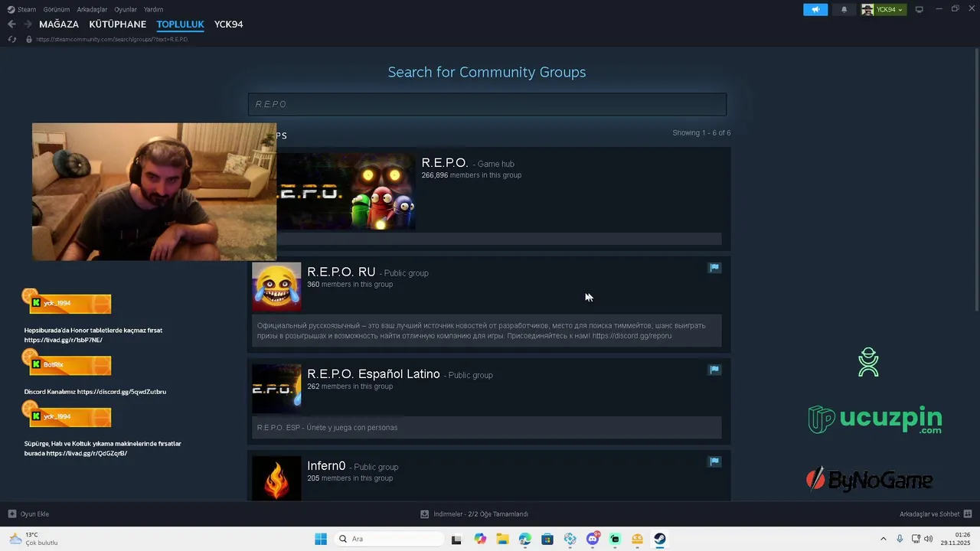Click "266,896 members in this group" text
The height and width of the screenshot is (551, 980).
coord(472,175)
